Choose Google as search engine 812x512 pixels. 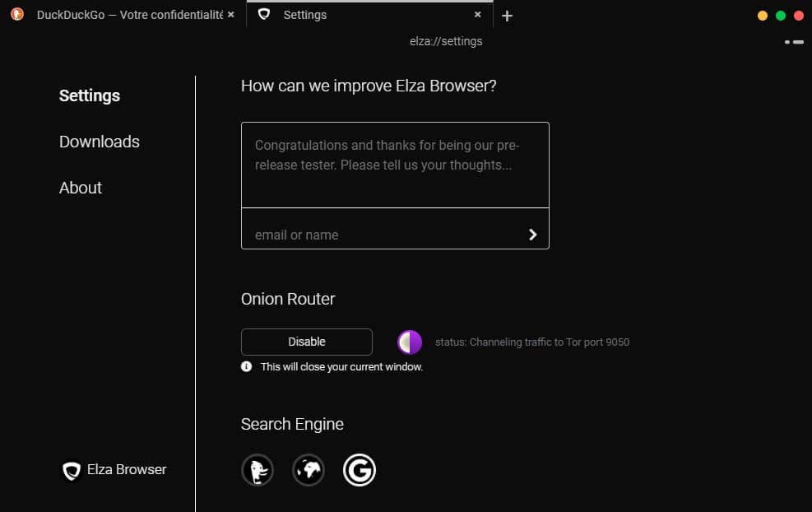[x=360, y=470]
